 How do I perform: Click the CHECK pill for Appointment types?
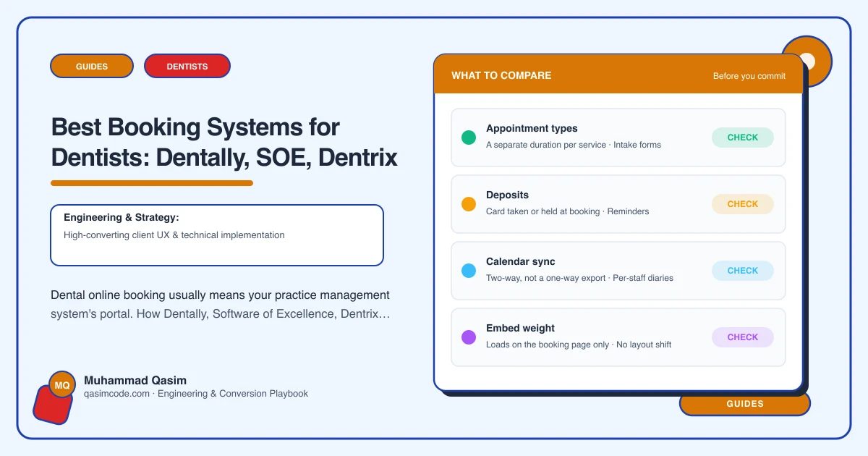743,138
